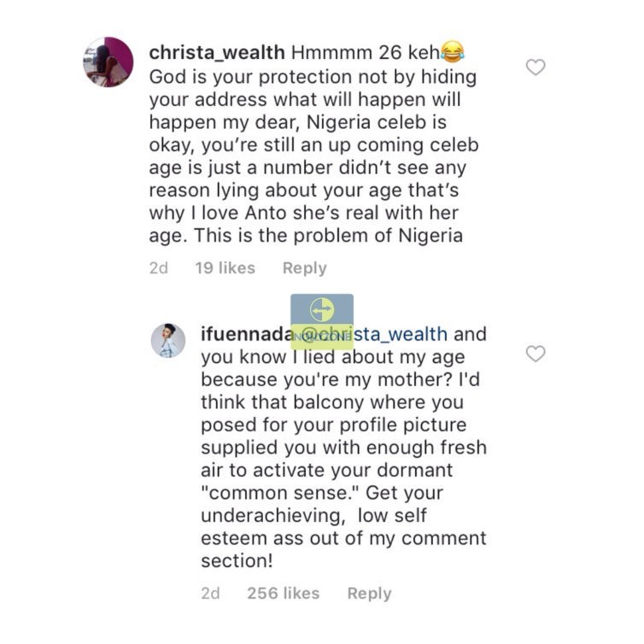Click the green arrow watermark logo
Screen dimensions: 644x644
[x=322, y=310]
